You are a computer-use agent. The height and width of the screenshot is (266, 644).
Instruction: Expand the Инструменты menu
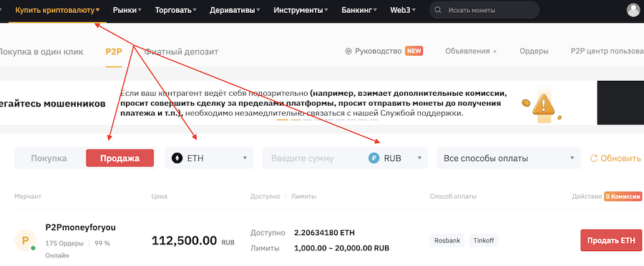click(301, 10)
